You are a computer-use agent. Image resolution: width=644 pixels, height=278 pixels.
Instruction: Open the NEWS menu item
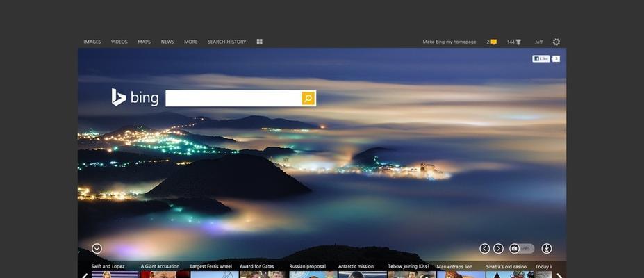pos(167,42)
